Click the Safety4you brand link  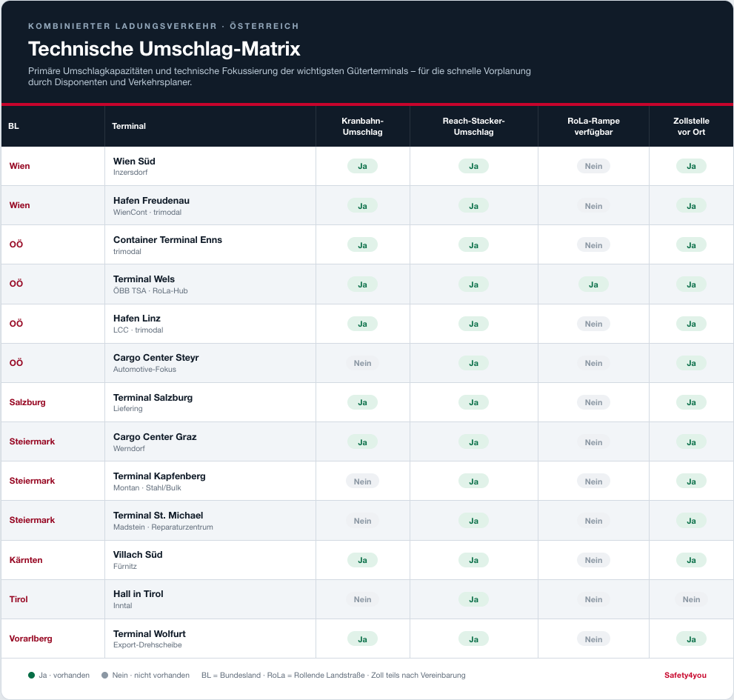point(685,675)
